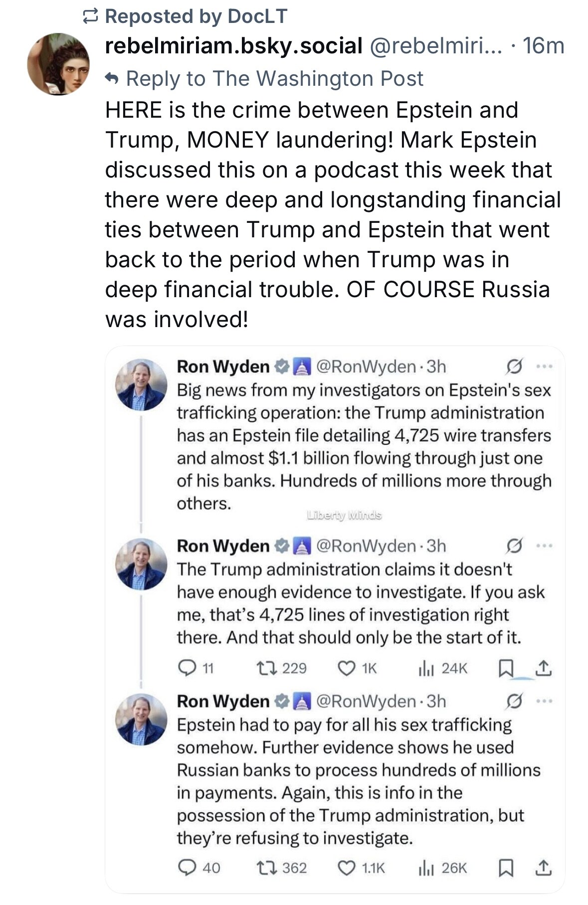The width and height of the screenshot is (588, 905).
Task: Like the tweet with 1K likes
Action: [x=347, y=668]
